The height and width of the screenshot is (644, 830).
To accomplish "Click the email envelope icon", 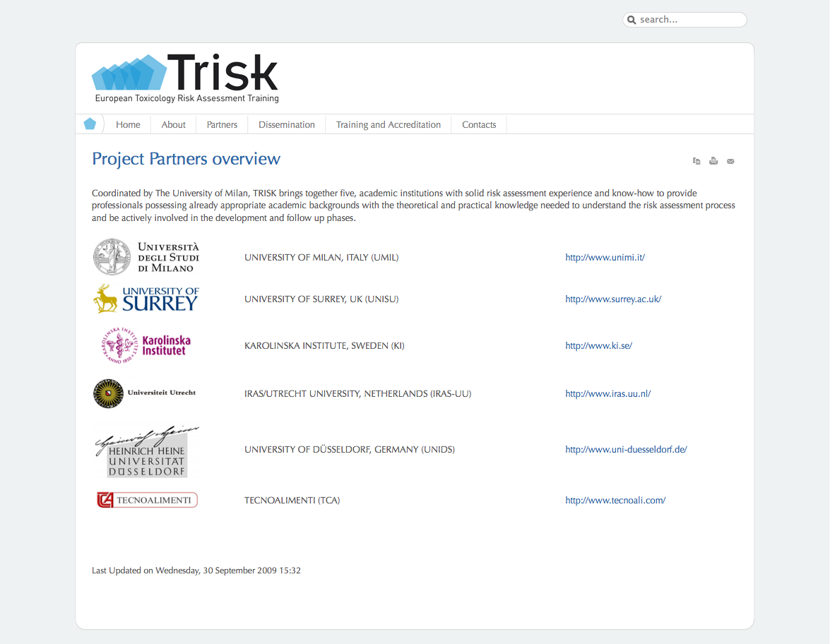I will pyautogui.click(x=730, y=161).
